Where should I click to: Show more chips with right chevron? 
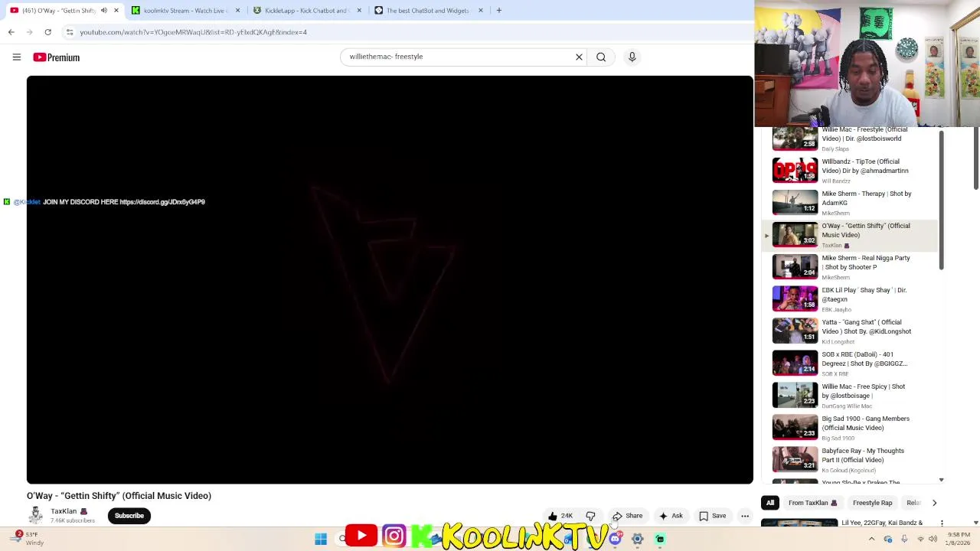click(934, 503)
